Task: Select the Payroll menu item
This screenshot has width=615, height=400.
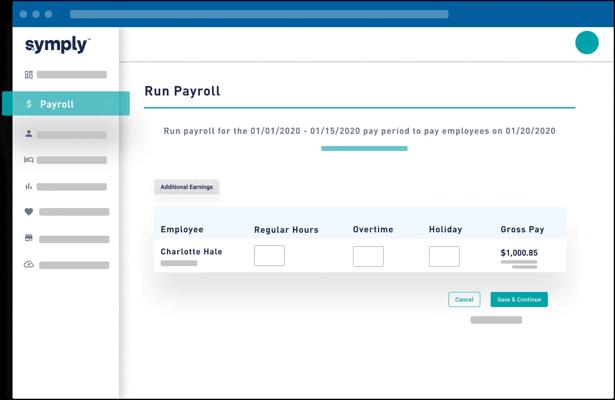Action: (57, 104)
